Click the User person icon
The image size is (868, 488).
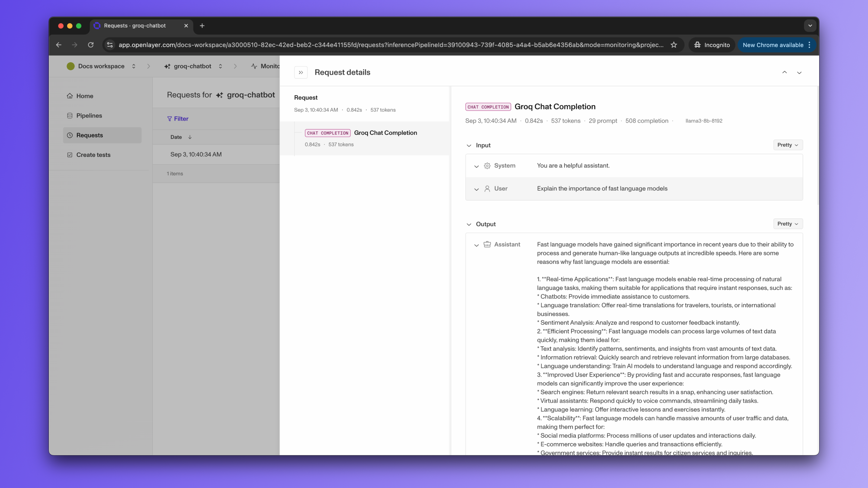click(x=487, y=189)
